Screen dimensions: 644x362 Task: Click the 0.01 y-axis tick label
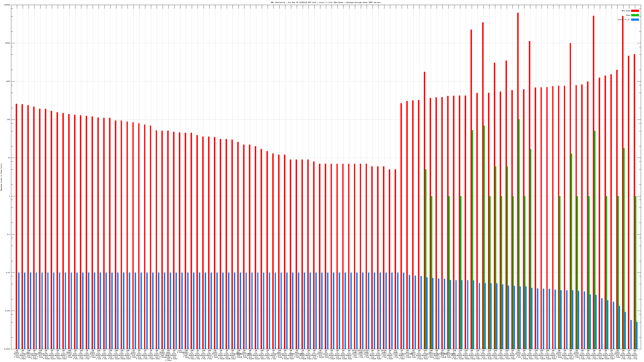tap(8, 273)
